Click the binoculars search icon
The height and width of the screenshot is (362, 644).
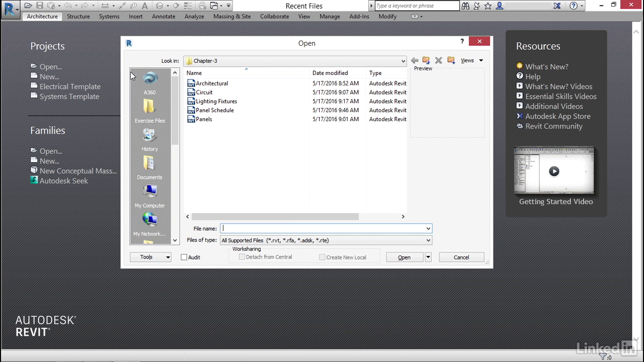[x=465, y=6]
